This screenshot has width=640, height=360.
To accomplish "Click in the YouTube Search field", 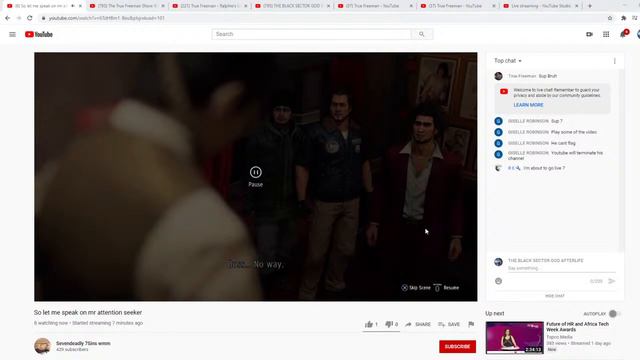I will (311, 34).
